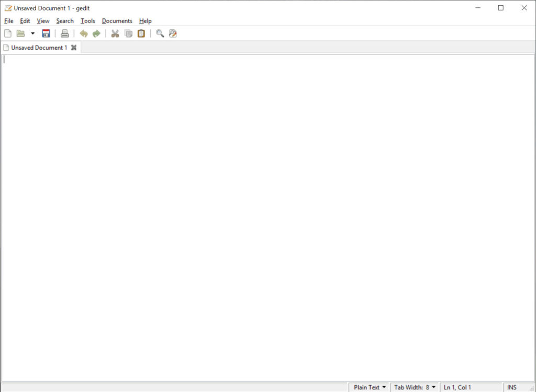Open the Search menu

pyautogui.click(x=65, y=21)
